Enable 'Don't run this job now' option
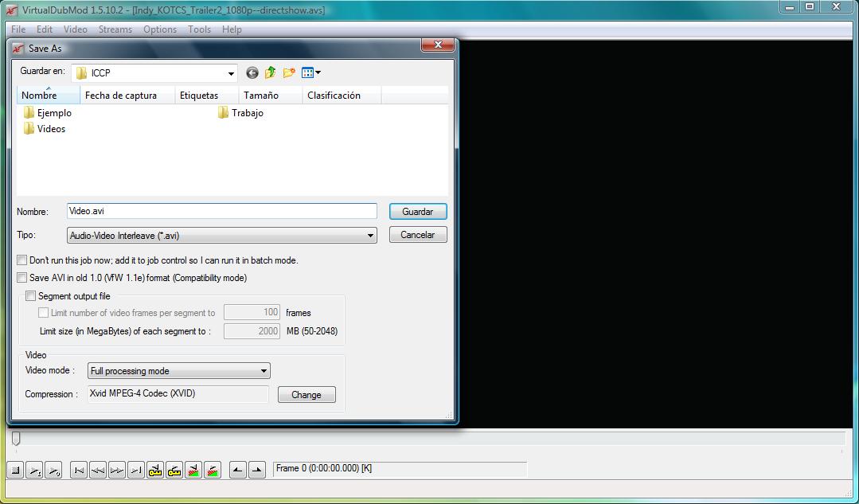859x504 pixels. tap(22, 260)
